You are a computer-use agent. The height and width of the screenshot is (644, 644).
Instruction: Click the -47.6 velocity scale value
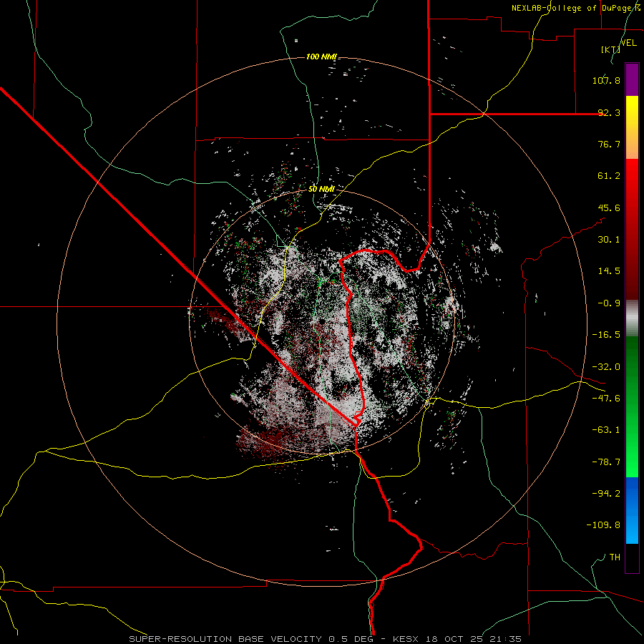point(606,399)
